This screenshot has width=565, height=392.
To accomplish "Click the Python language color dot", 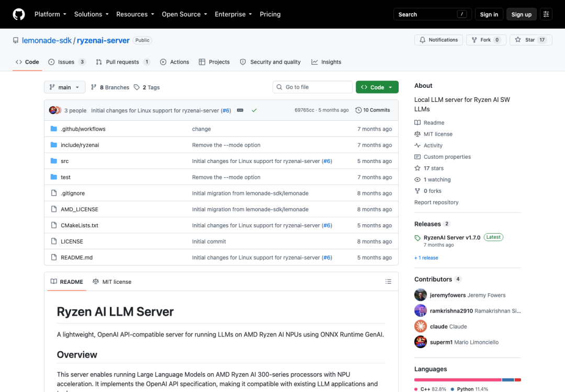I will [452, 389].
